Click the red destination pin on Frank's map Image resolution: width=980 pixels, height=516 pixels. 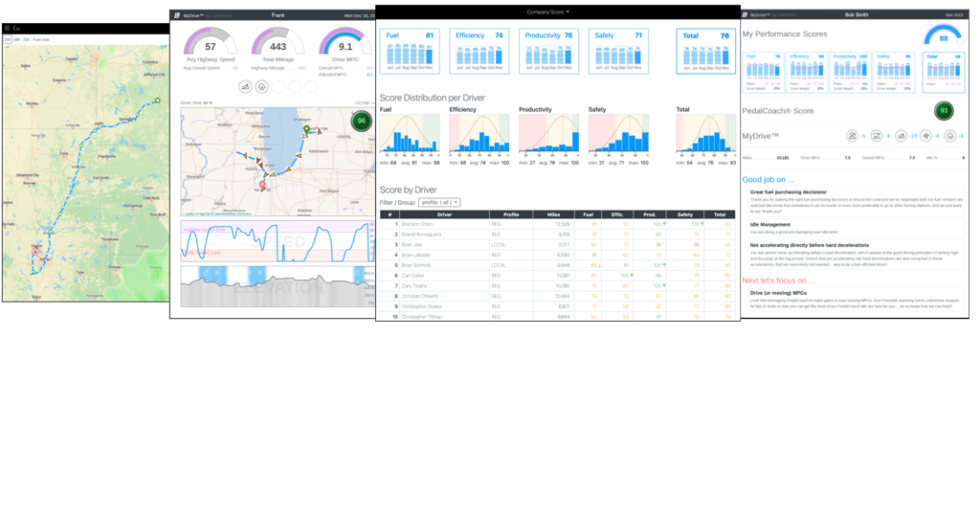pyautogui.click(x=263, y=182)
